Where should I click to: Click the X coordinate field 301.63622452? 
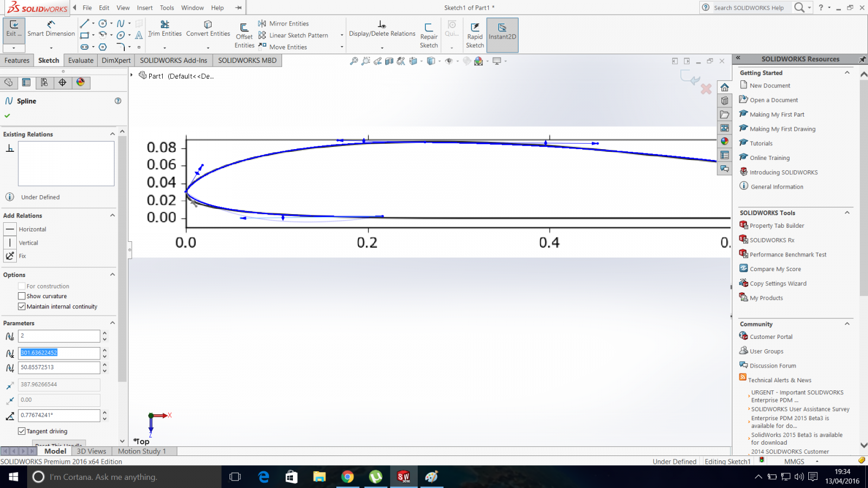[x=59, y=353]
